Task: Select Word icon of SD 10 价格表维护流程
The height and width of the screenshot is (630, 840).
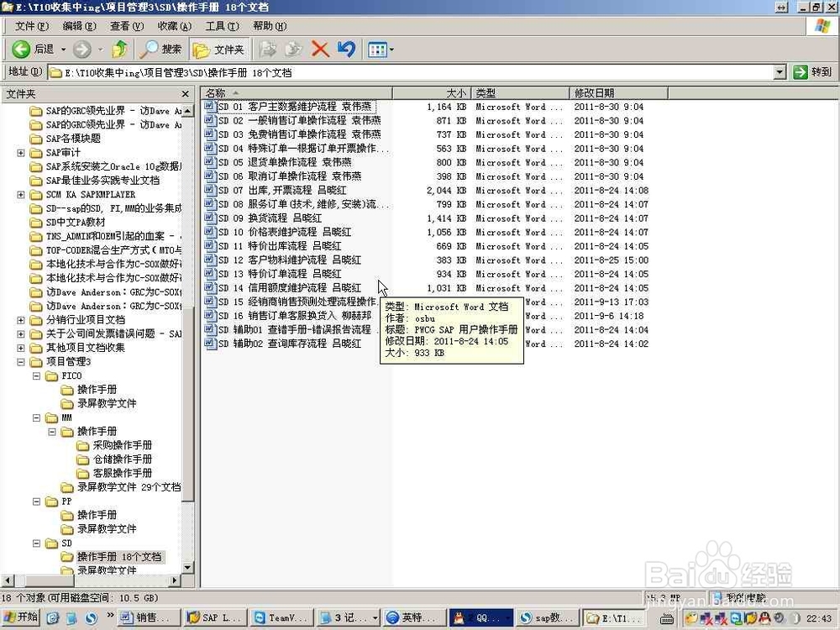Action: pyautogui.click(x=209, y=232)
